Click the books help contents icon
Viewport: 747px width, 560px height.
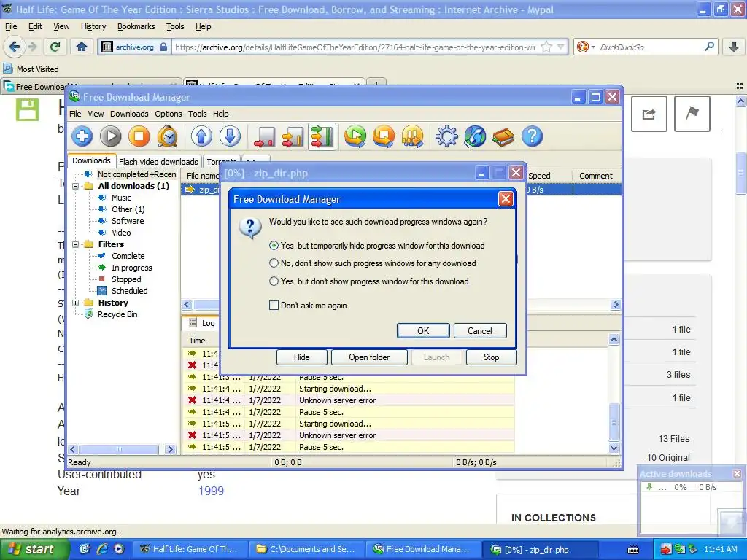[x=503, y=138]
